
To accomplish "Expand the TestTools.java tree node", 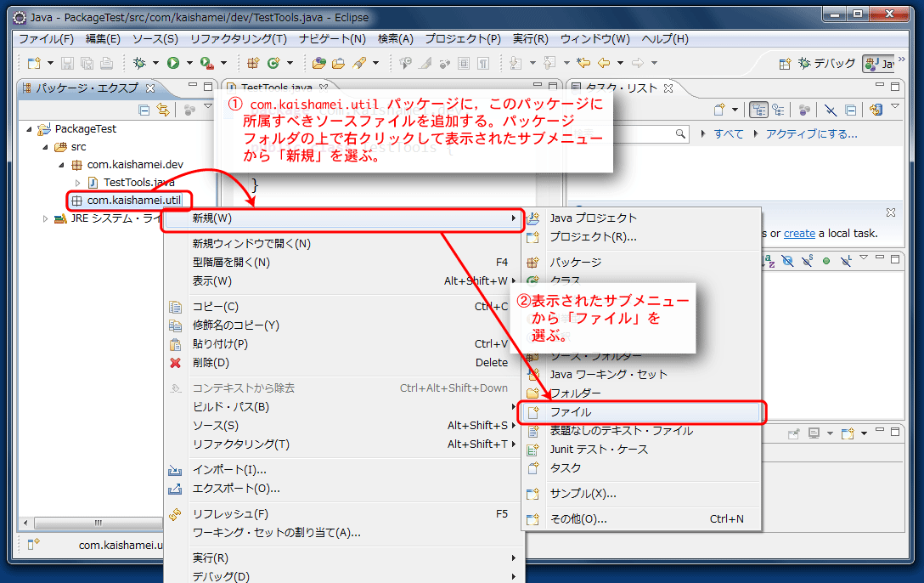I will coord(78,183).
